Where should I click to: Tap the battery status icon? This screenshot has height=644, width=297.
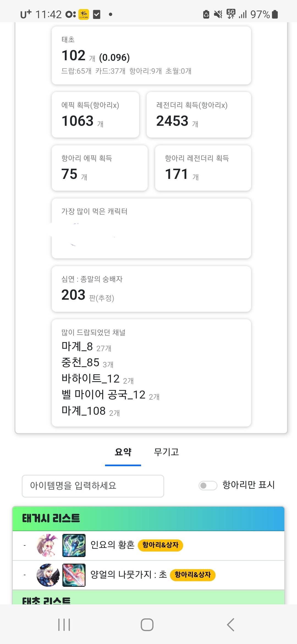pos(275,14)
